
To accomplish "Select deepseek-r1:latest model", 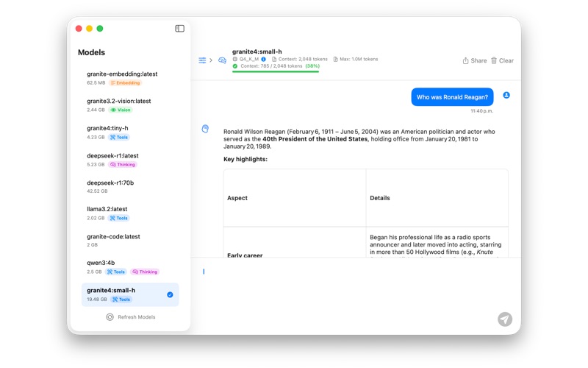I will 130,160.
